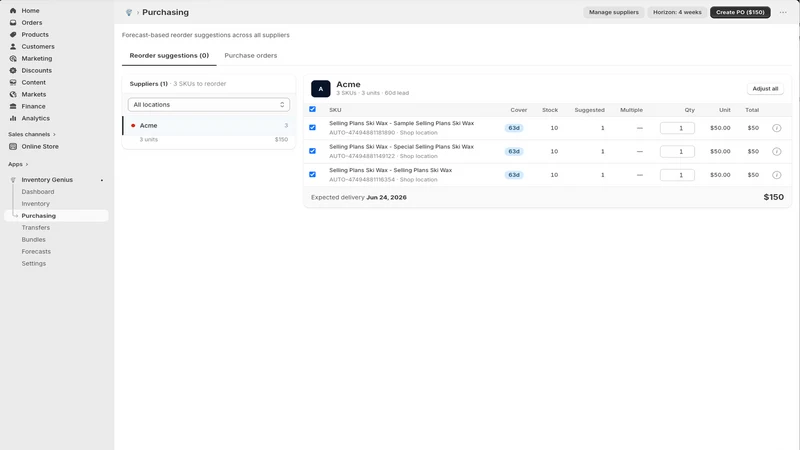Select Purchasing in the sidebar
The width and height of the screenshot is (800, 450).
[56, 216]
